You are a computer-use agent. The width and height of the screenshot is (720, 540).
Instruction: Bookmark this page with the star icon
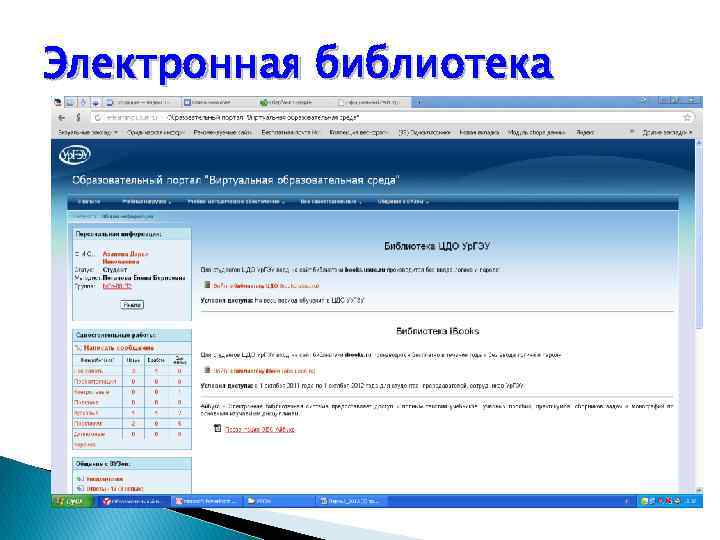[x=687, y=118]
